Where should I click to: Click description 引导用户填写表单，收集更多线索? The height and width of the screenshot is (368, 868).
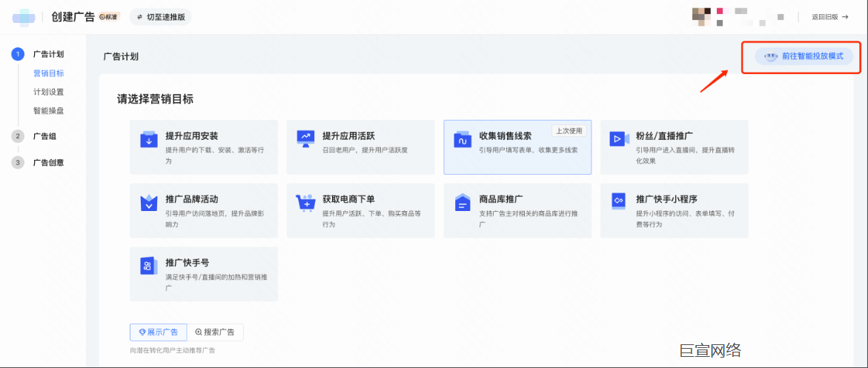529,150
